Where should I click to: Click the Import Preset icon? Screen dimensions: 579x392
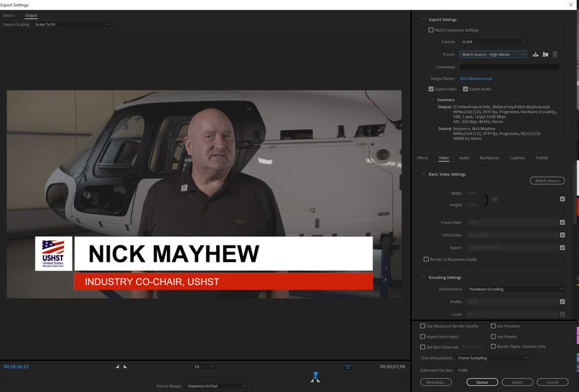[x=545, y=54]
